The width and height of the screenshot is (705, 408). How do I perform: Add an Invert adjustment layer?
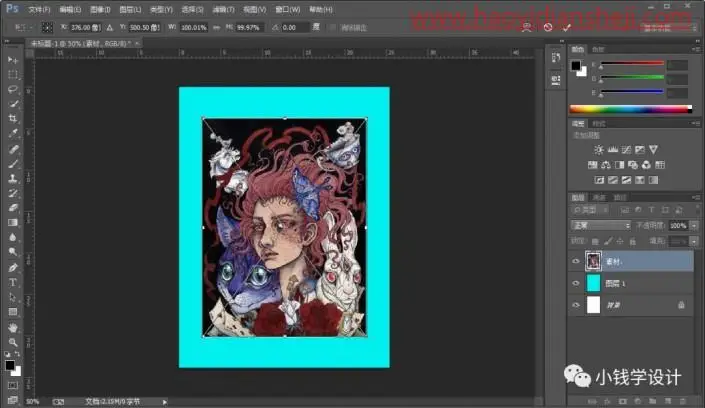coord(599,180)
